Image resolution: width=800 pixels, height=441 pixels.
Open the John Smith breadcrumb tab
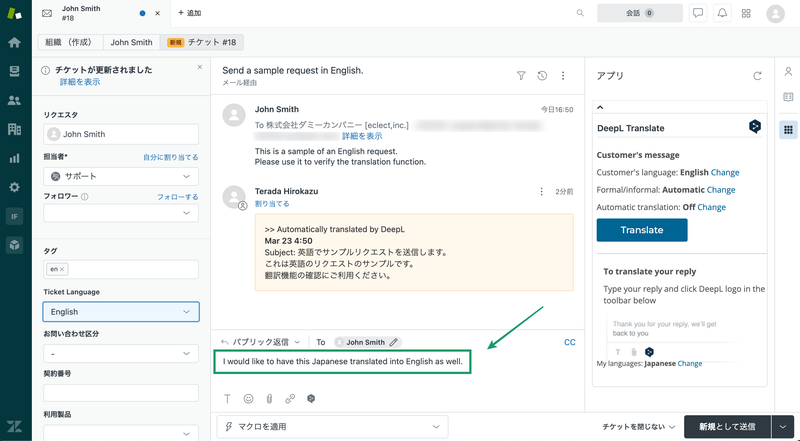point(131,42)
